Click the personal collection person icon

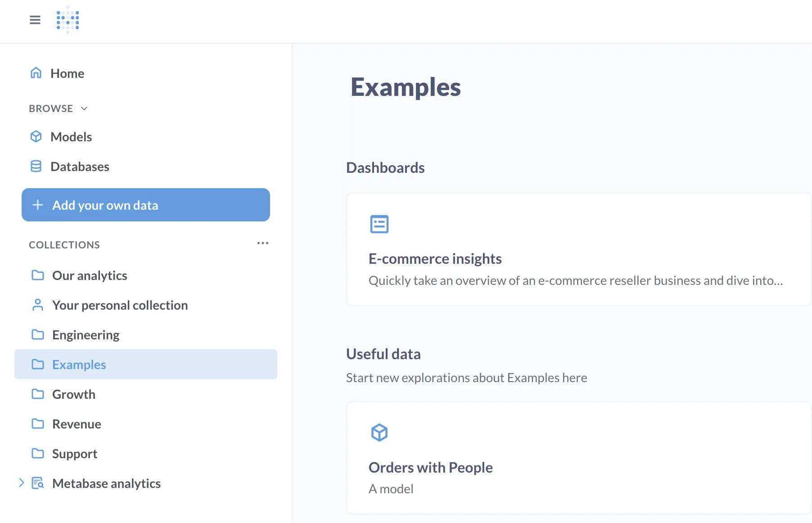click(38, 305)
